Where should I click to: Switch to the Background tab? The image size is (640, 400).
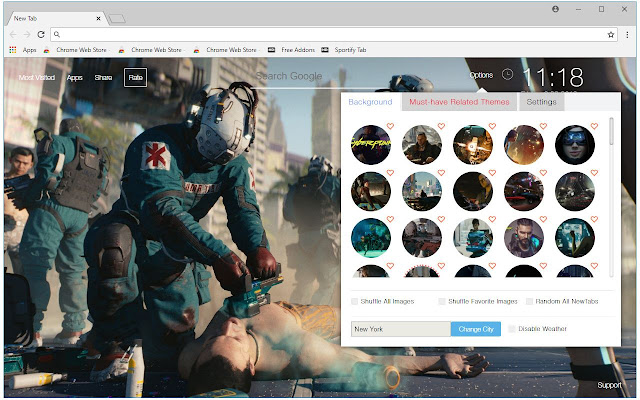pyautogui.click(x=370, y=102)
